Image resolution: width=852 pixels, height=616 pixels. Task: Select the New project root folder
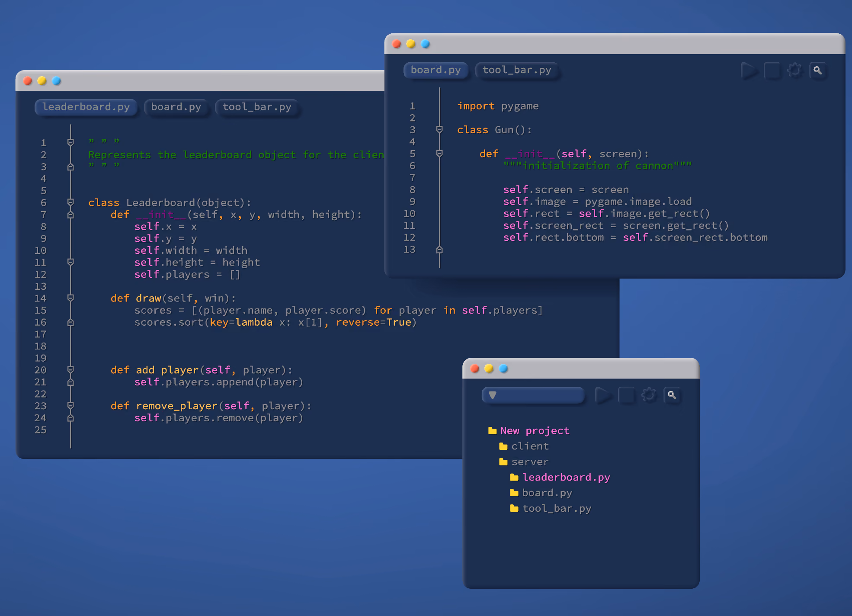coord(535,430)
